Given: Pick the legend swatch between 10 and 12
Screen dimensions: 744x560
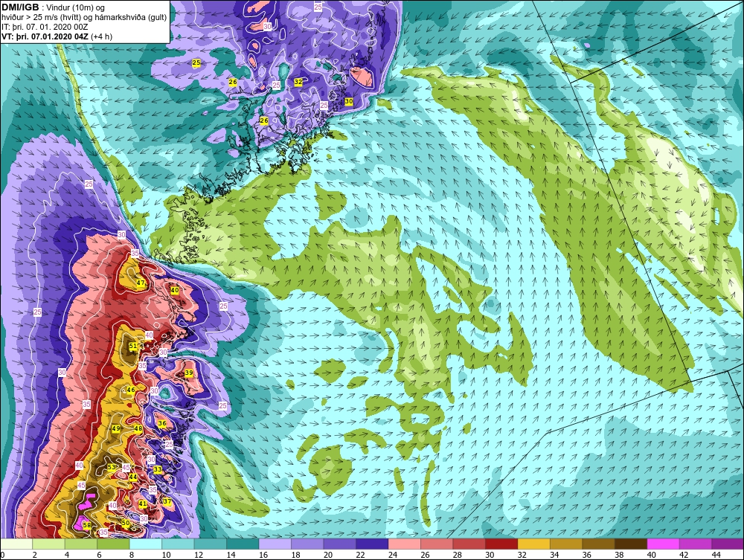Looking at the screenshot, I should point(178,544).
